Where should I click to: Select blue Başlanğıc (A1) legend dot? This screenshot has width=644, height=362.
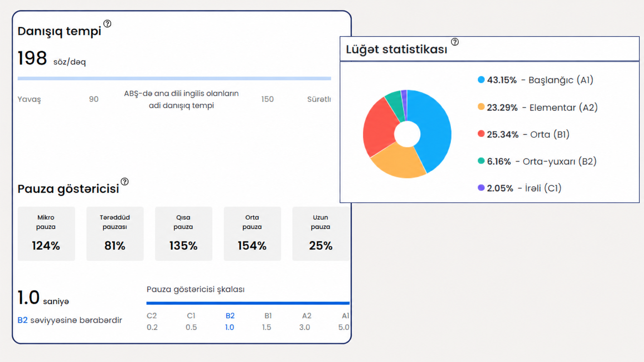pos(481,80)
